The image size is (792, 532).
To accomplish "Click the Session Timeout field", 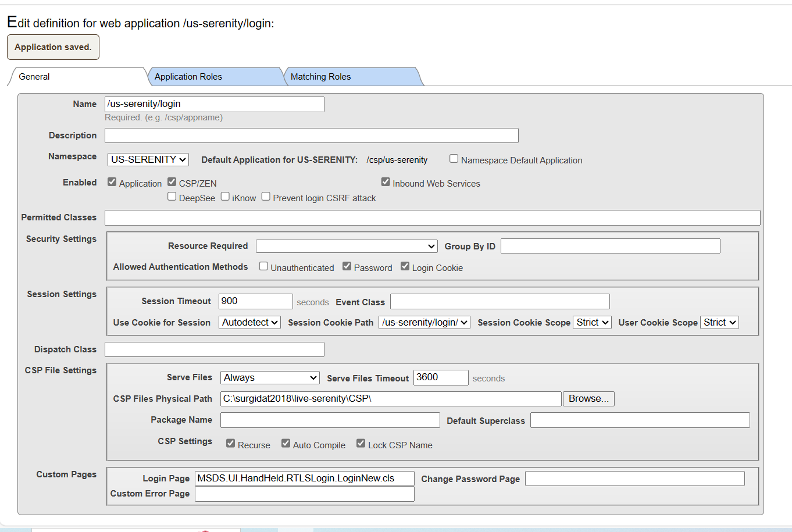I will [256, 301].
